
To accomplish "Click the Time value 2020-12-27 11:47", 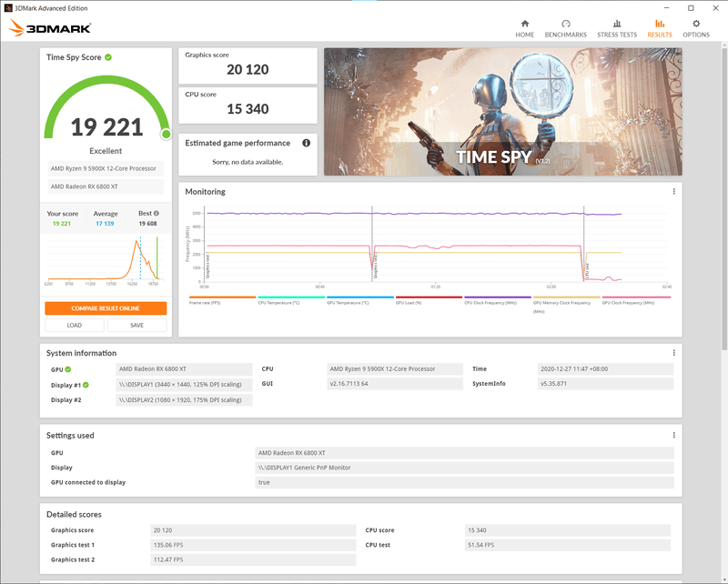I will point(605,369).
